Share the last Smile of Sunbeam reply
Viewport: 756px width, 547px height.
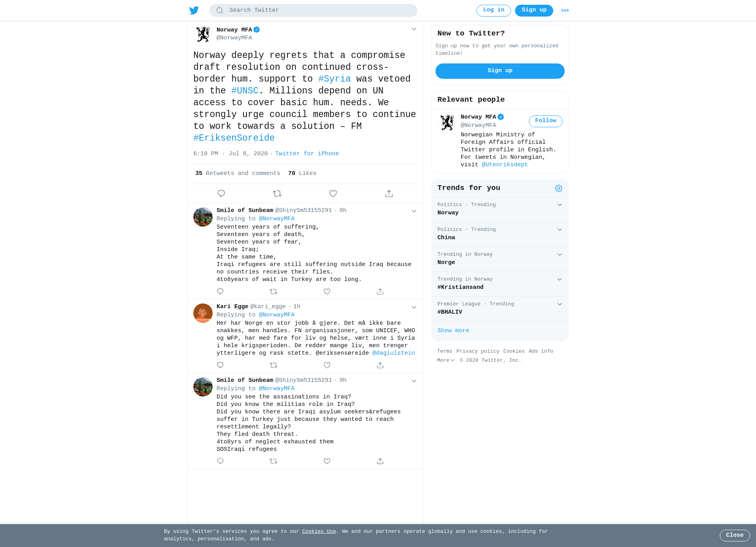tap(380, 461)
